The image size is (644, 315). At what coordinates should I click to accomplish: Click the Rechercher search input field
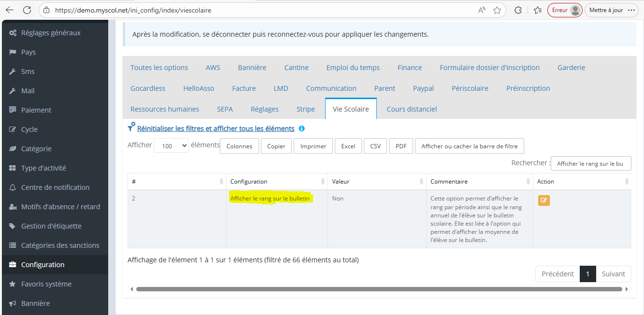[x=590, y=163]
